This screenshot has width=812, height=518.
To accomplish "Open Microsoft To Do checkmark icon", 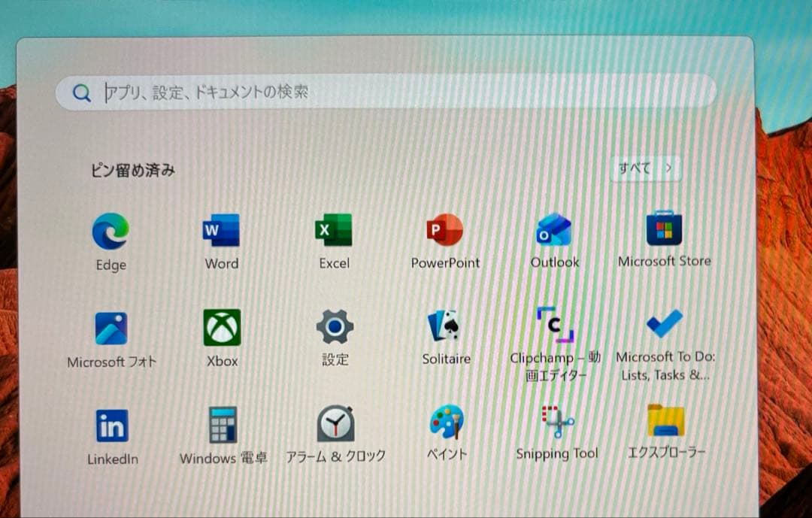I will coord(665,324).
